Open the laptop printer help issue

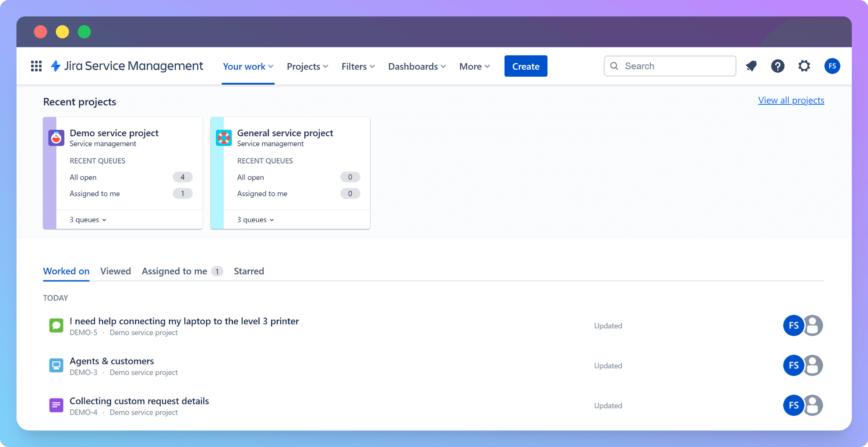[184, 321]
